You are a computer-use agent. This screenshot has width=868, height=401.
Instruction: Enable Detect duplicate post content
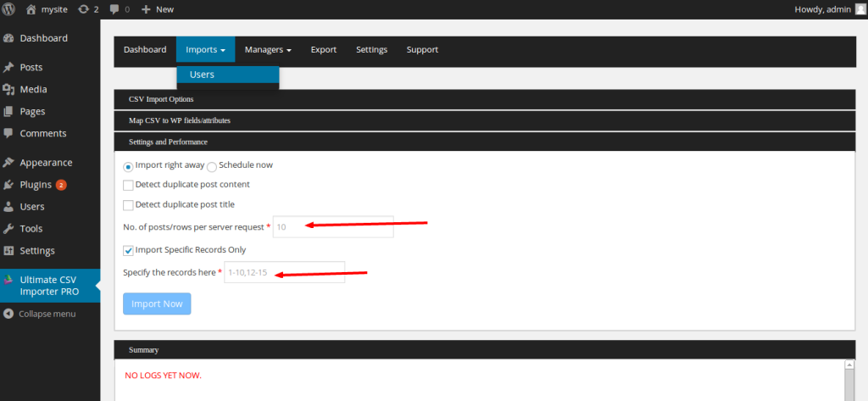[129, 186]
